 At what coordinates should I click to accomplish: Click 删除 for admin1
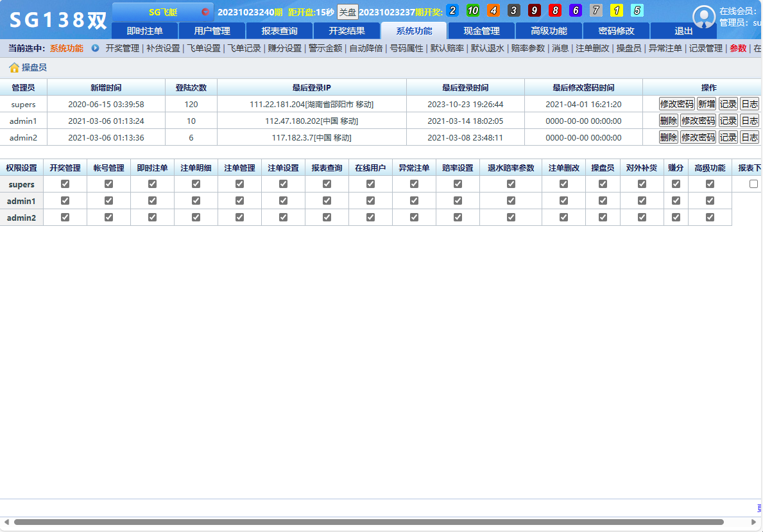click(668, 121)
